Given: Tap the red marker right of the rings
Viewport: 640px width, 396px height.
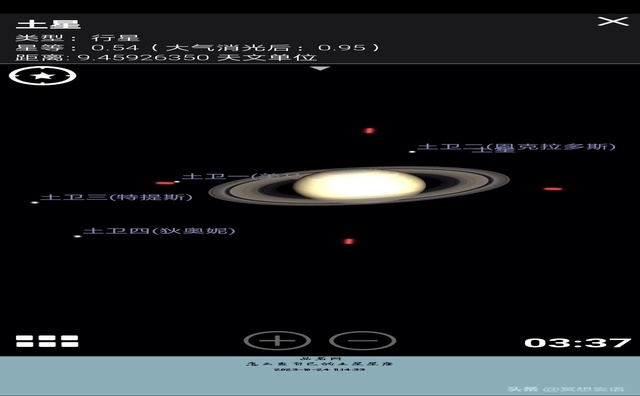Looking at the screenshot, I should tap(553, 189).
